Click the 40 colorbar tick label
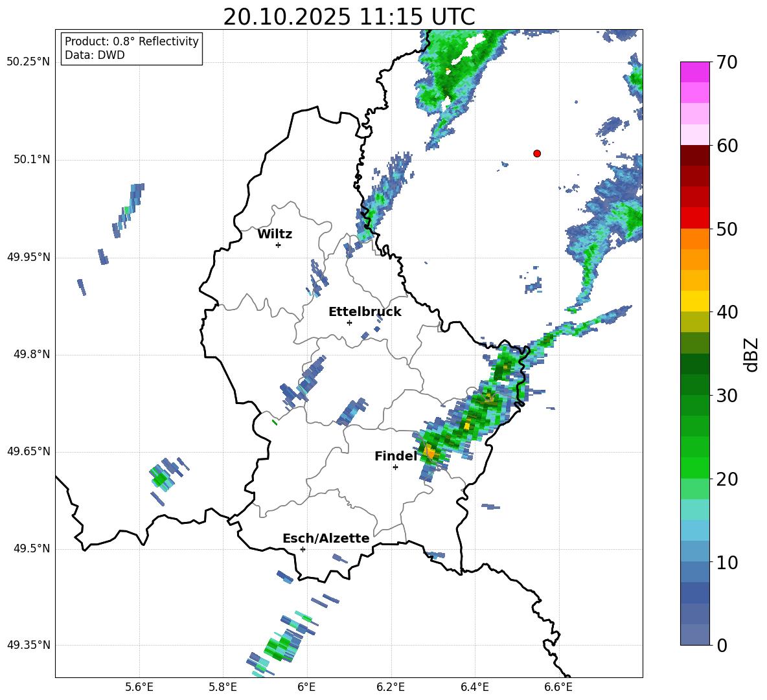 pyautogui.click(x=727, y=312)
